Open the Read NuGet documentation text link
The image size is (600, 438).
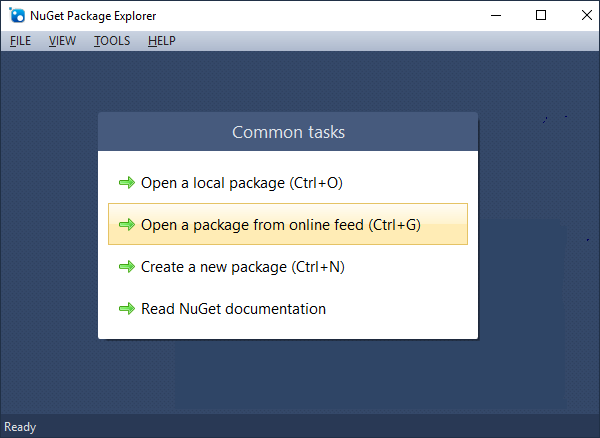(234, 309)
